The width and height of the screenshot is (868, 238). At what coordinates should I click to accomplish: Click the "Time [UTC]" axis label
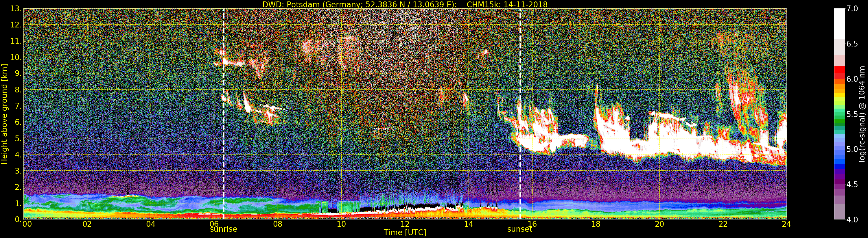pyautogui.click(x=405, y=232)
